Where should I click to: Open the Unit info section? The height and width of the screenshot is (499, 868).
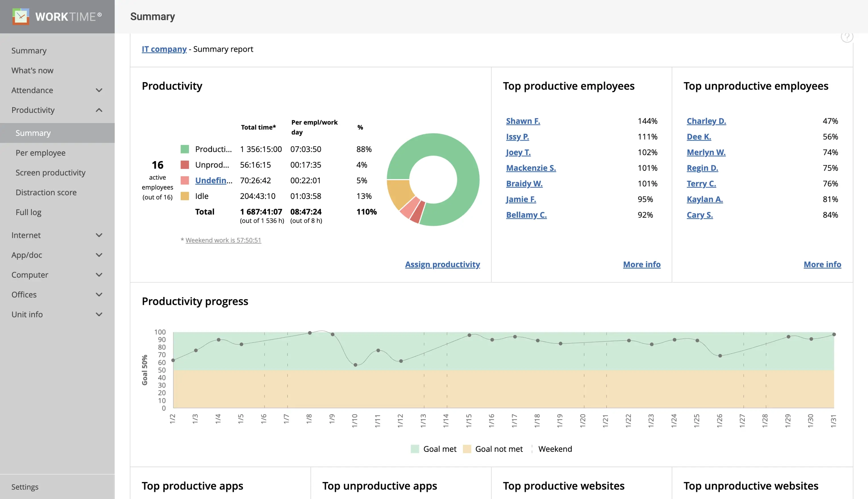point(56,314)
